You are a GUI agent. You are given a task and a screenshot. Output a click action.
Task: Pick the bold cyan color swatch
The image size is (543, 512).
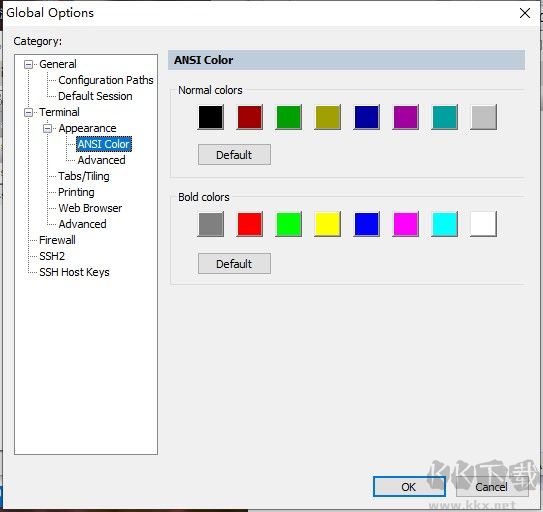445,224
